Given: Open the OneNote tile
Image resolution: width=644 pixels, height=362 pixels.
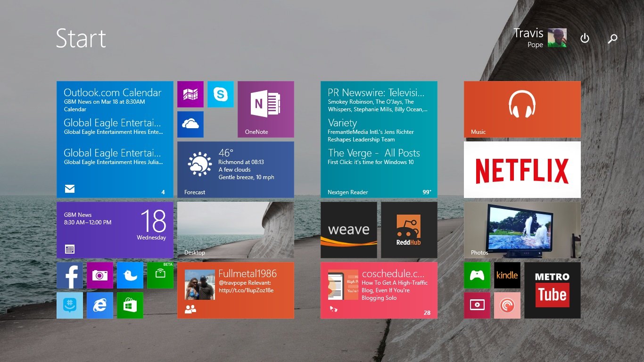Looking at the screenshot, I should [266, 109].
